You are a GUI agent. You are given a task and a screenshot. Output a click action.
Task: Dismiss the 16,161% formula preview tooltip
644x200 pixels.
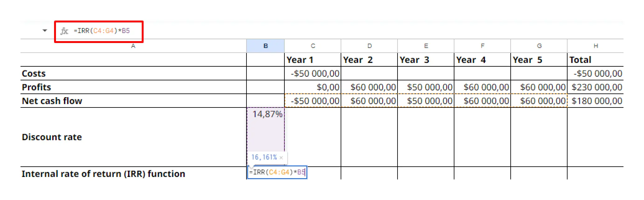click(x=281, y=158)
